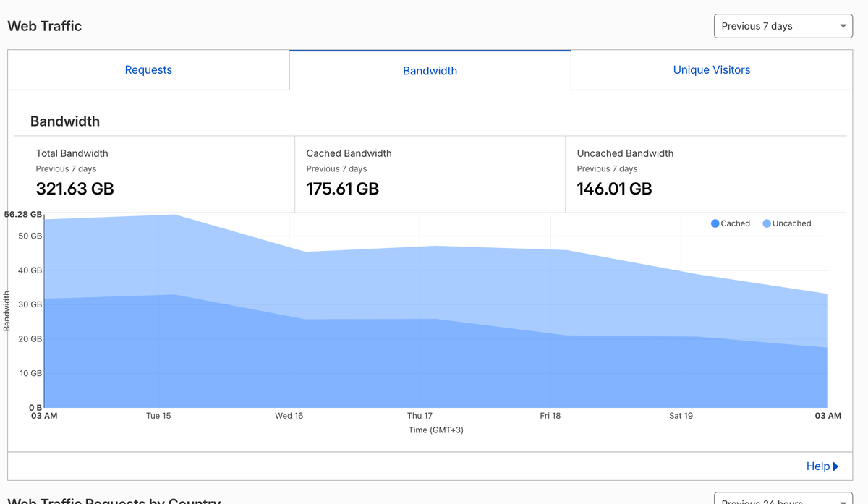This screenshot has height=504, width=868.
Task: Select the Bandwidth tab
Action: tap(430, 71)
